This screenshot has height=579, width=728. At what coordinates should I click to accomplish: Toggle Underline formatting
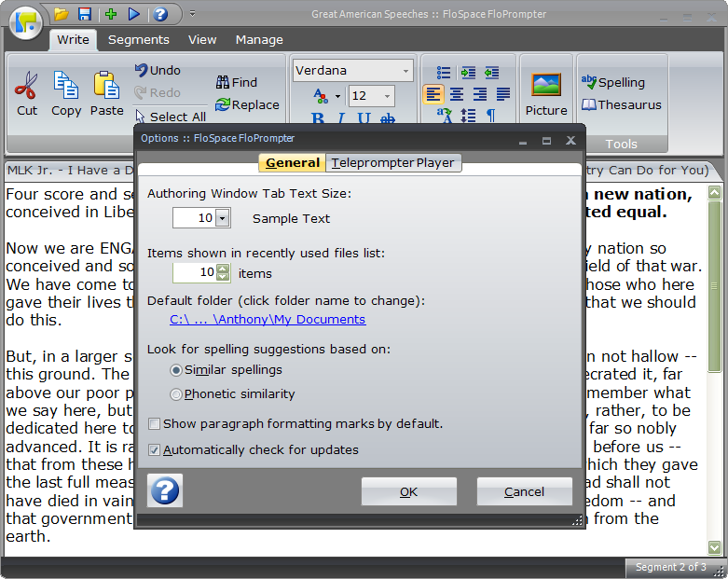click(x=364, y=117)
